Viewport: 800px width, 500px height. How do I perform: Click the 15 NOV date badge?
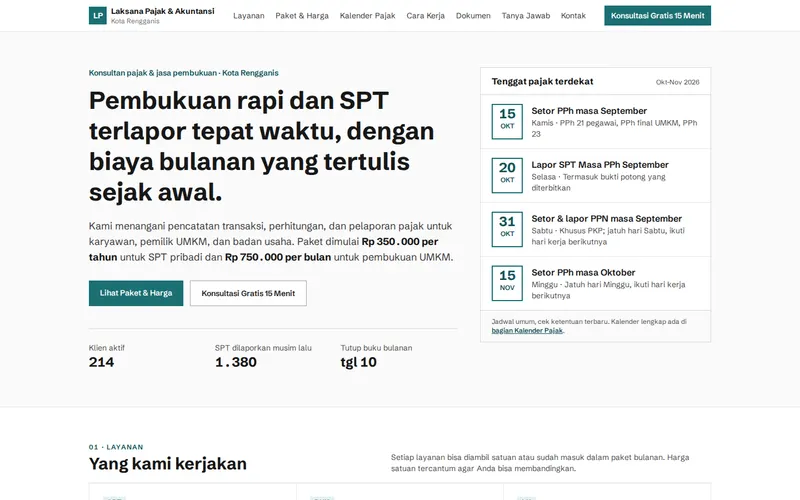tap(507, 283)
